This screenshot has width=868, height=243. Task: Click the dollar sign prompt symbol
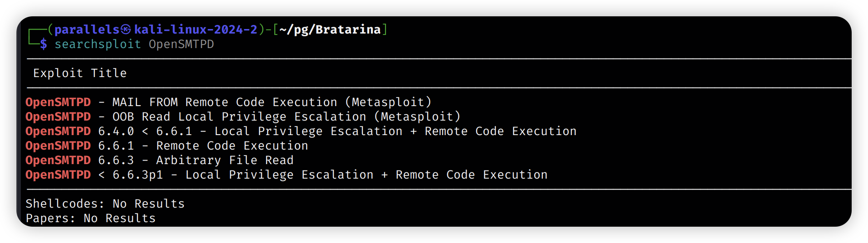44,44
